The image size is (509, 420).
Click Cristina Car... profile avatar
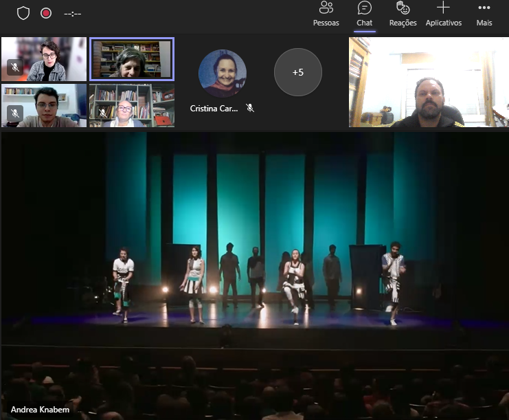tap(223, 74)
